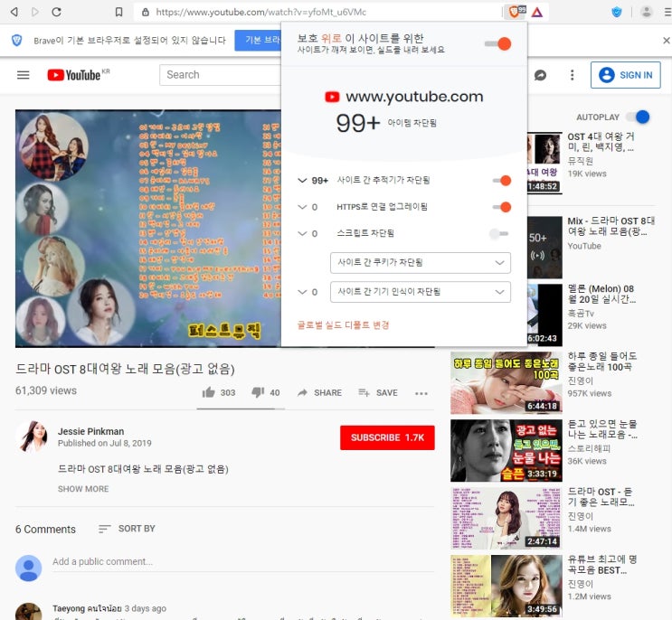Open the 'Mix - 드라마 OST 8대' title
The width and height of the screenshot is (672, 620).
pos(611,226)
